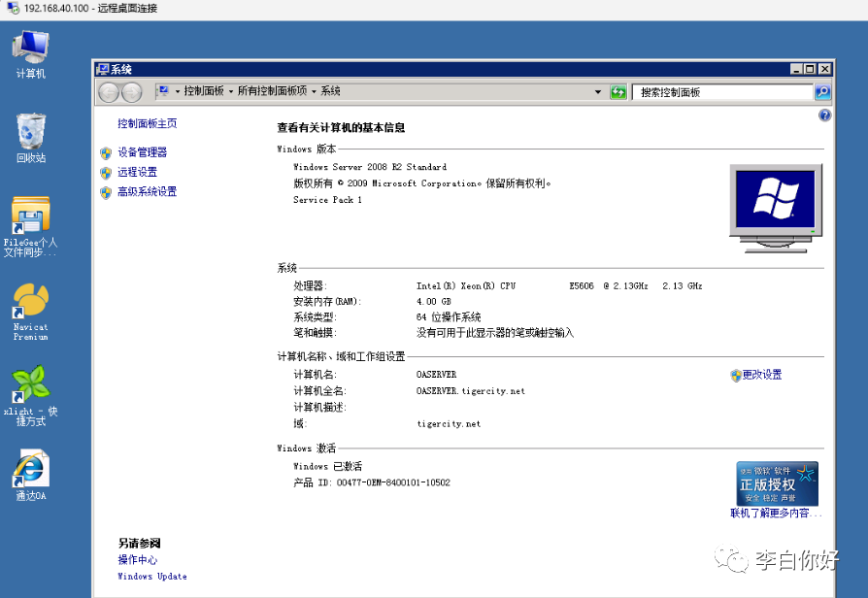Open the 远程设置 link

coord(137,172)
